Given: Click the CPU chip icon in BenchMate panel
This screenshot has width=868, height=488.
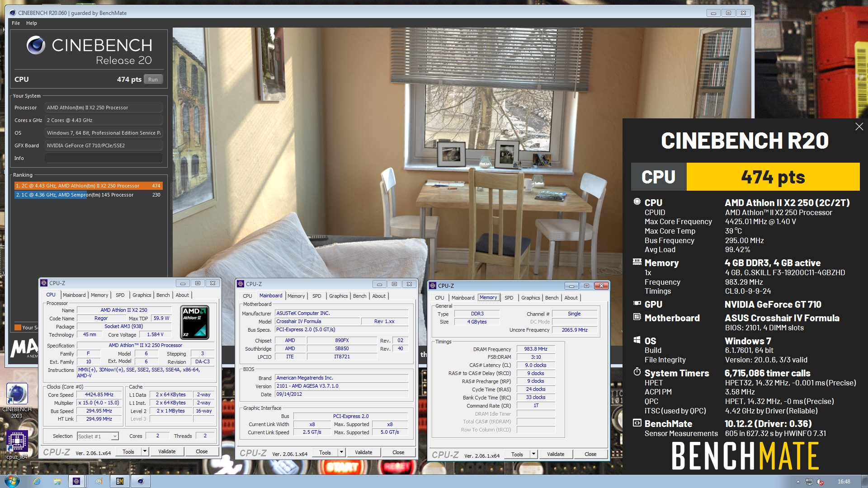Looking at the screenshot, I should point(637,202).
